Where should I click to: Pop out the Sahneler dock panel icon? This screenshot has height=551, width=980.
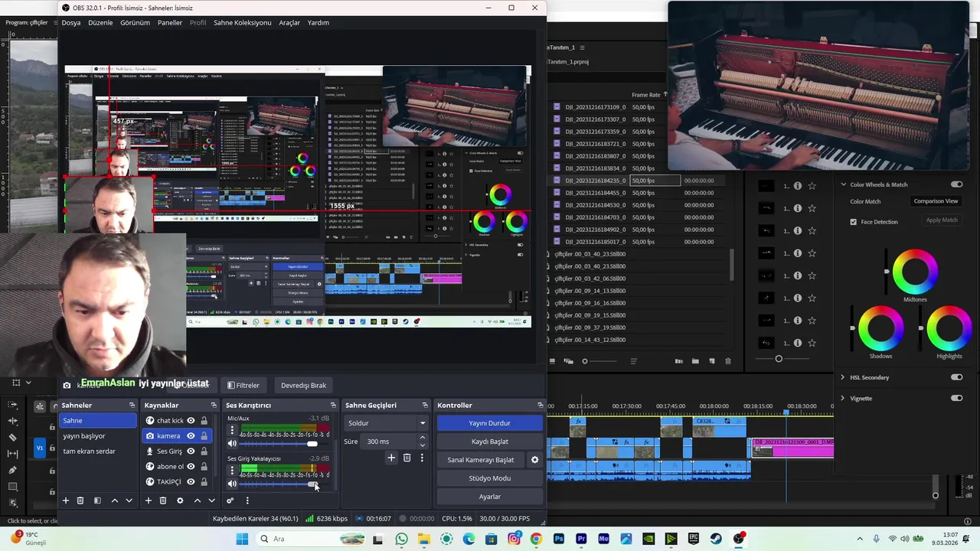(x=132, y=405)
